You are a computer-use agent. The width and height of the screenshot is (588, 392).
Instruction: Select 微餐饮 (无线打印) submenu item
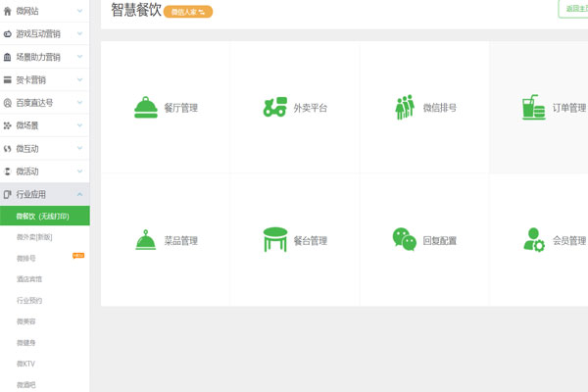pos(45,216)
